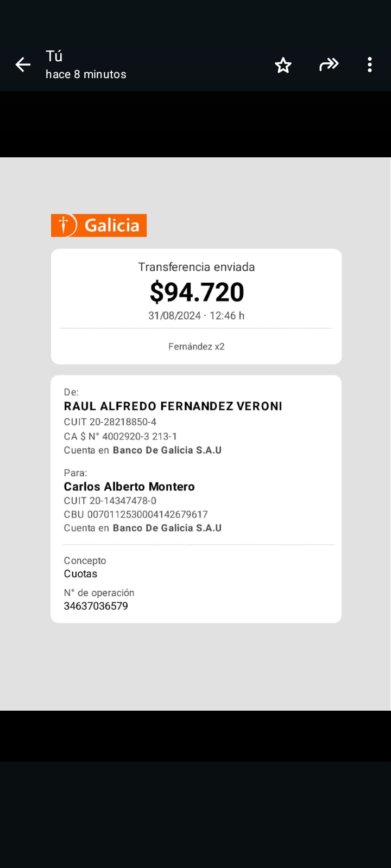Tap the CBU number 0070112530004142679617
Image resolution: width=391 pixels, height=868 pixels.
[136, 514]
